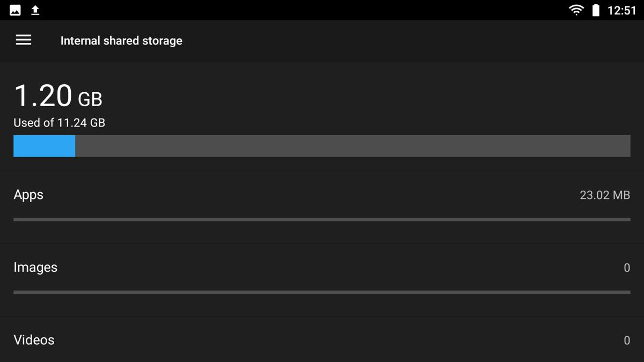
Task: Click the Used of 11.24 GB text
Action: 59,123
